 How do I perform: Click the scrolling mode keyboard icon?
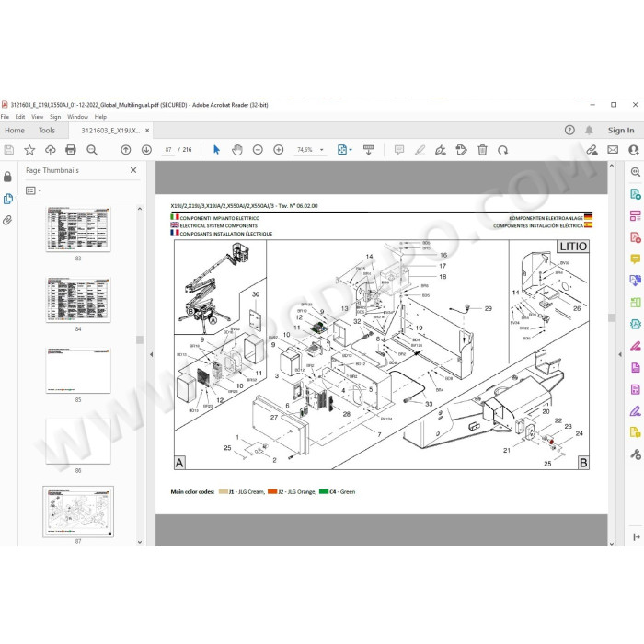(368, 150)
